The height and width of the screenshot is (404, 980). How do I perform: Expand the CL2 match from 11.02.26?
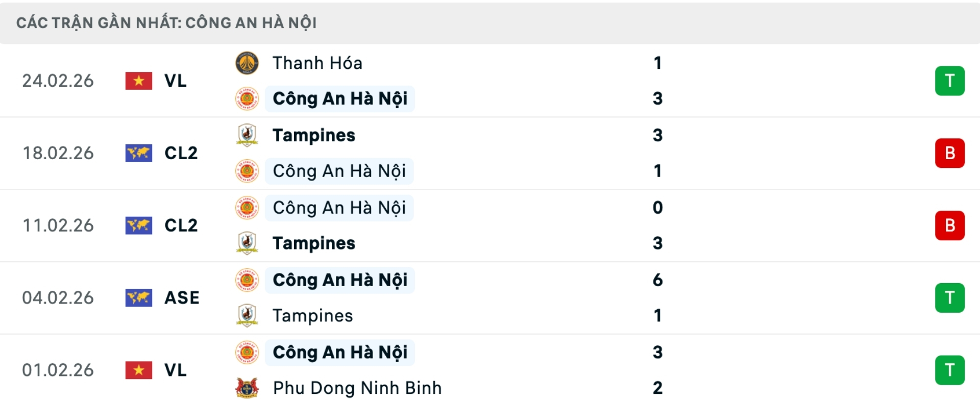coord(490,225)
